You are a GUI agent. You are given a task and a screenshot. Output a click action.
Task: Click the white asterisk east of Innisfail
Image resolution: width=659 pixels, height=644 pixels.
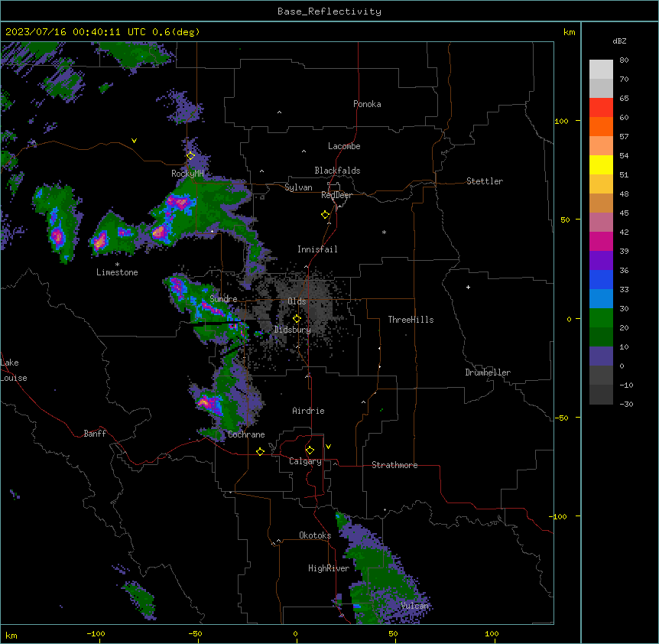pyautogui.click(x=384, y=232)
